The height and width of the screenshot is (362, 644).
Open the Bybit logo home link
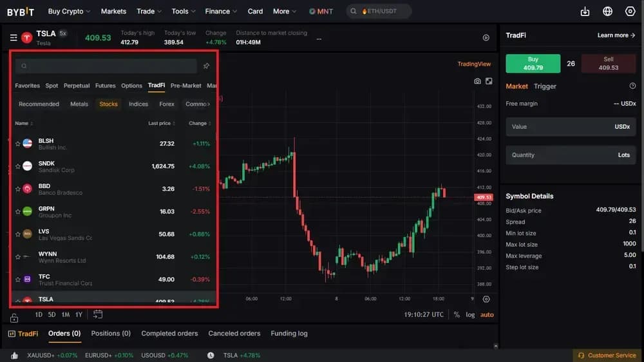pos(21,12)
